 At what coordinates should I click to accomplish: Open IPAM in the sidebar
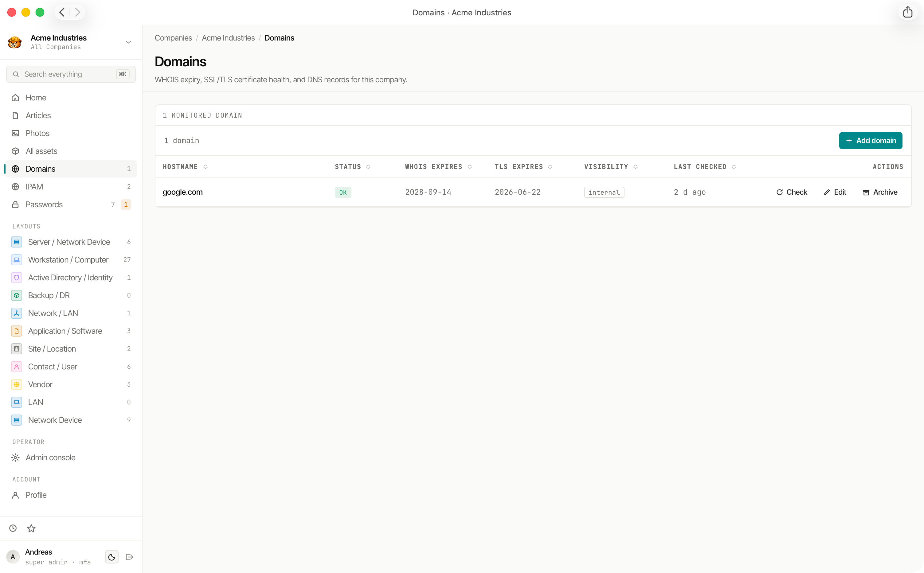point(71,187)
